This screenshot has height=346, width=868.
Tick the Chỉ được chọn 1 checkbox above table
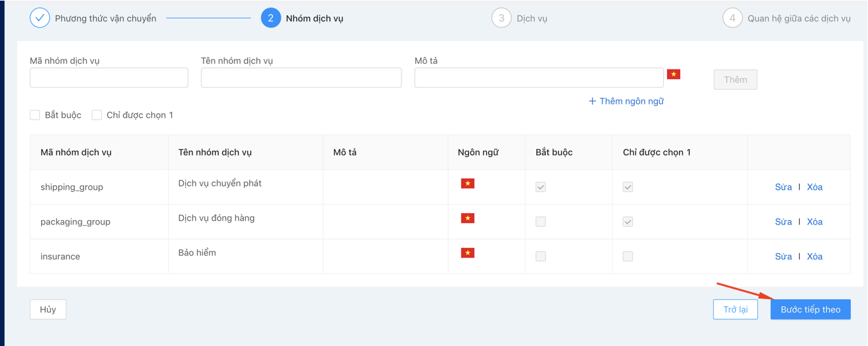pyautogui.click(x=97, y=115)
